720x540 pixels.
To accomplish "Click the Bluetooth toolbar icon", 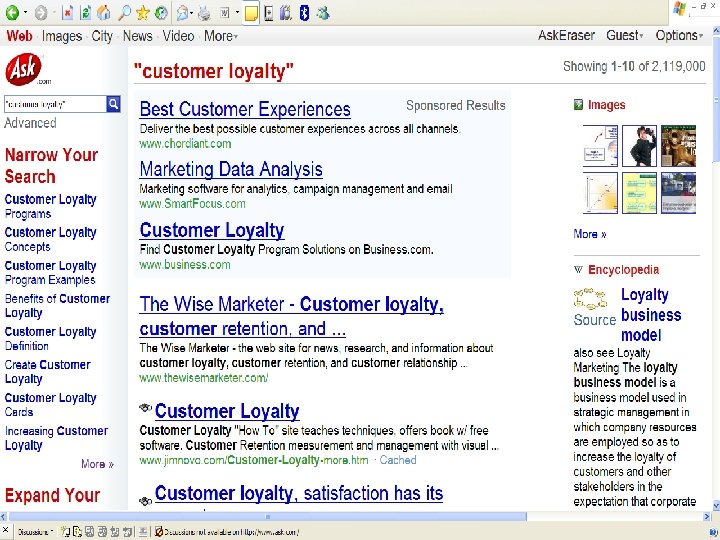I will (x=304, y=13).
